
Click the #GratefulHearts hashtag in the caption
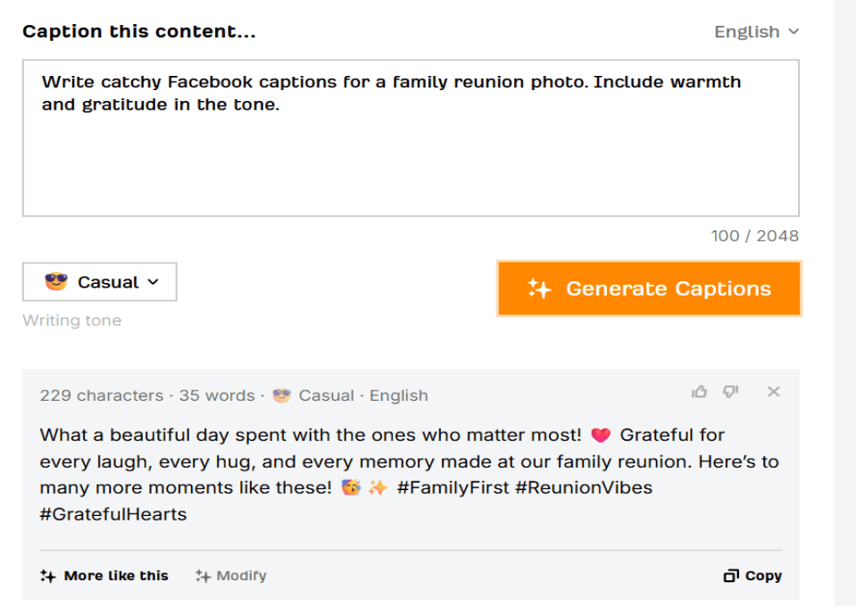pyautogui.click(x=113, y=514)
